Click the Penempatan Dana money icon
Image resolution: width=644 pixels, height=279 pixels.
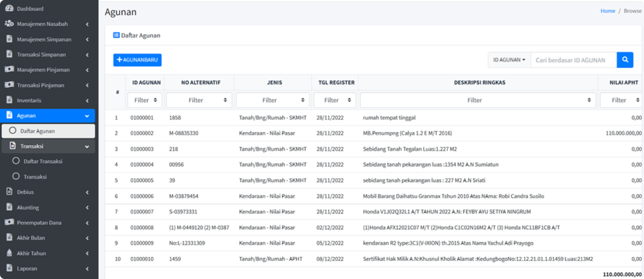(x=9, y=223)
